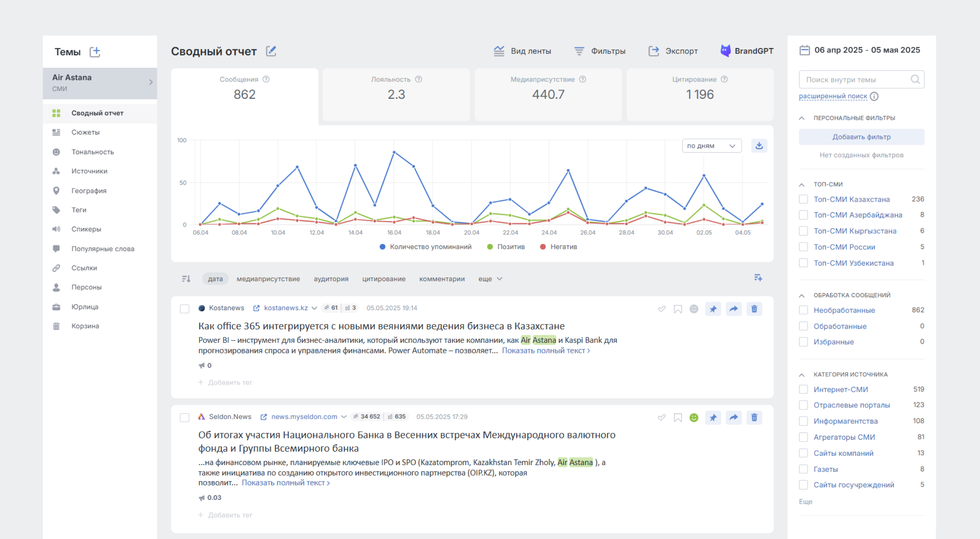Collapse the Категория источника section

pyautogui.click(x=801, y=375)
